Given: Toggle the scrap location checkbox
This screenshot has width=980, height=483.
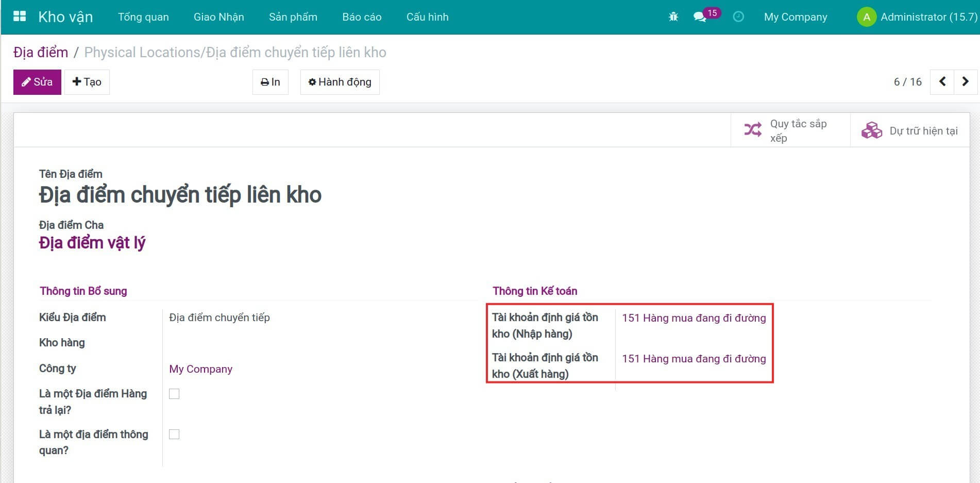Looking at the screenshot, I should click(174, 435).
